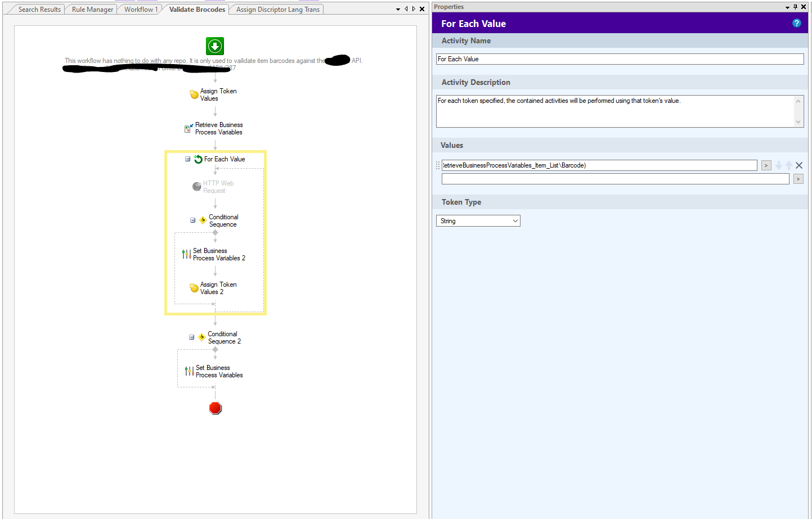Click token button beside Barcode value field

click(766, 165)
